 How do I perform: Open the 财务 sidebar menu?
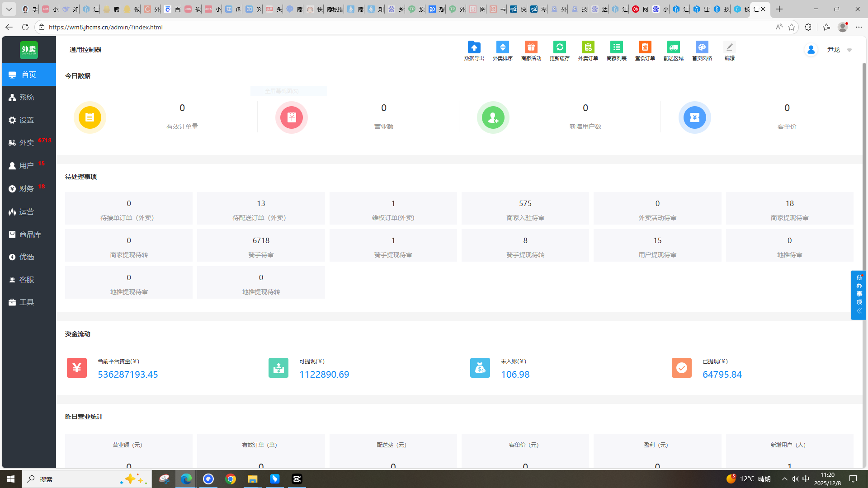coord(27,188)
